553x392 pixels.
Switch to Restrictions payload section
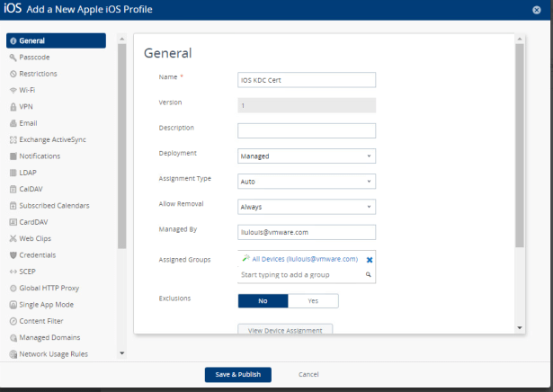coord(39,73)
